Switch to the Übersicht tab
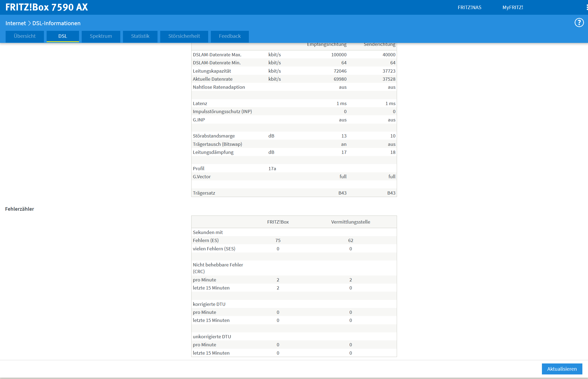This screenshot has height=379, width=588. click(x=25, y=36)
